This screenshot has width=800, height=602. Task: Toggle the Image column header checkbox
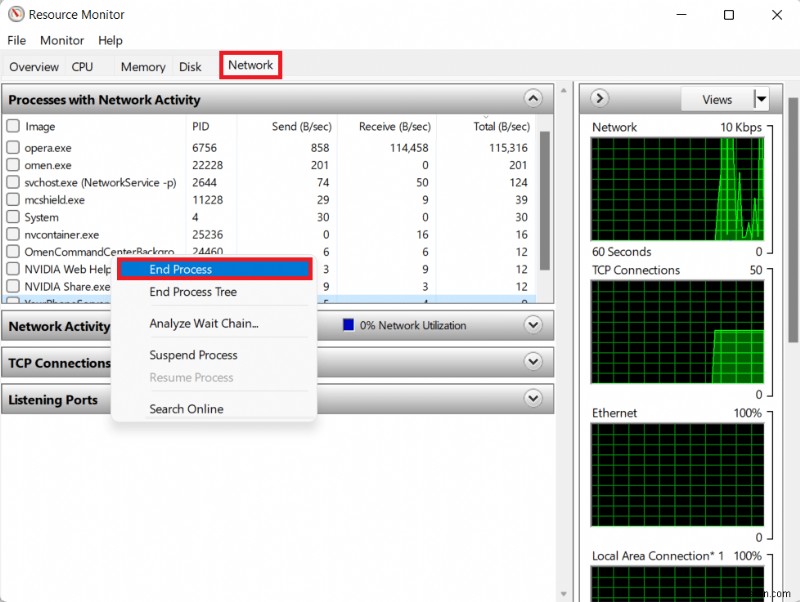[13, 126]
